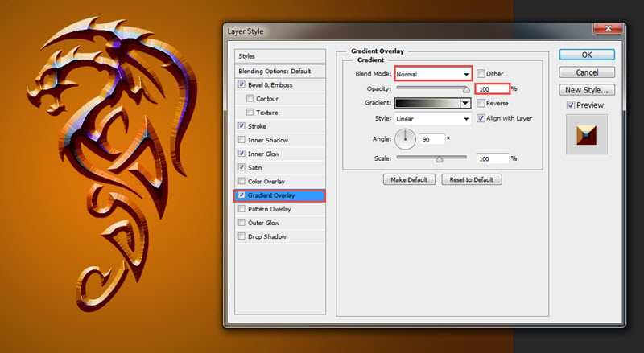Click the Opacity percentage input field

pos(492,89)
